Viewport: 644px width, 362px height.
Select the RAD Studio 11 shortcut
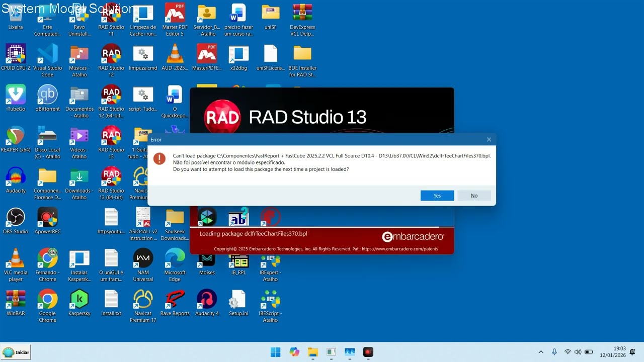click(111, 20)
